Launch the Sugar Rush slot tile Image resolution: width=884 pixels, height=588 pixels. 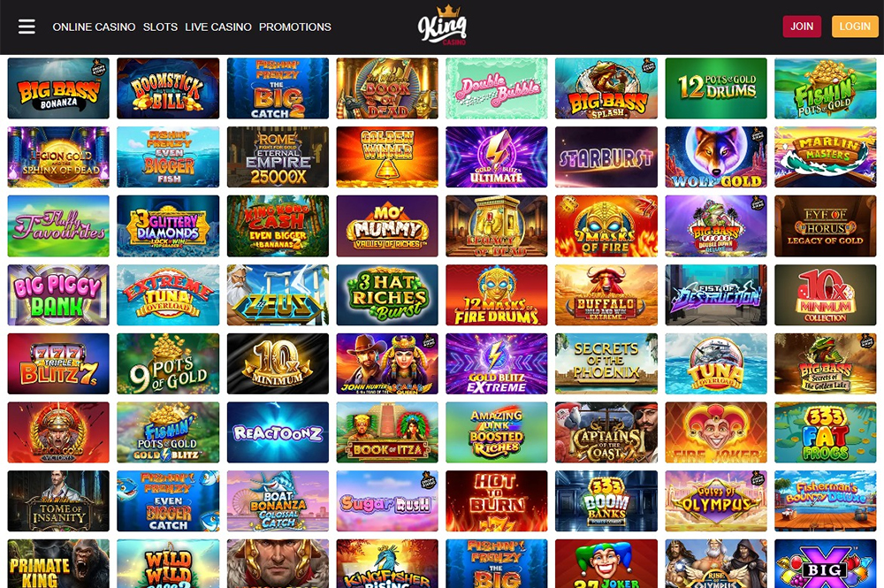(x=387, y=501)
